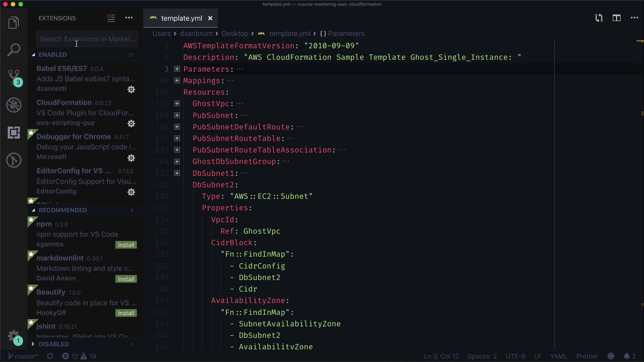The width and height of the screenshot is (644, 362).
Task: Click the Extensions activity bar icon
Action: point(13,133)
